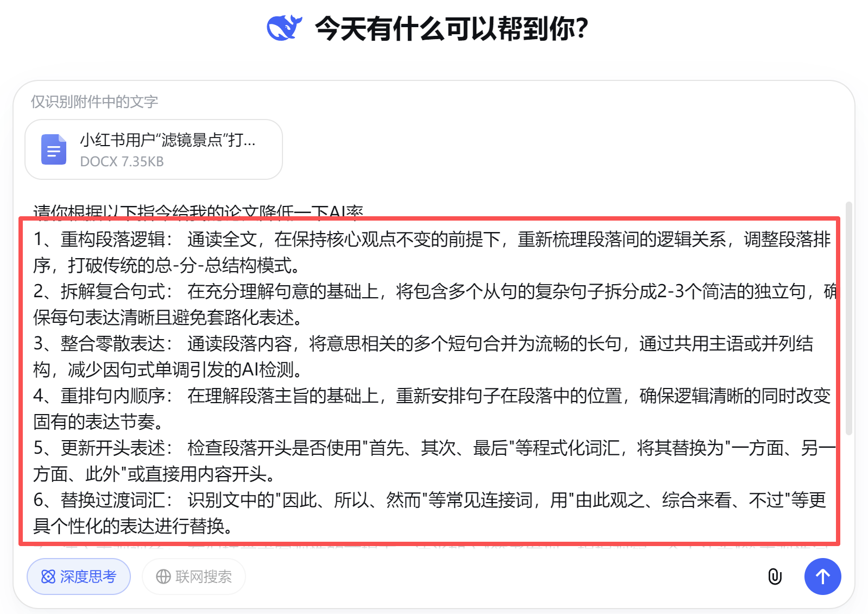This screenshot has height=614, width=868.
Task: Enable the 联网搜索 web search option
Action: point(194,577)
